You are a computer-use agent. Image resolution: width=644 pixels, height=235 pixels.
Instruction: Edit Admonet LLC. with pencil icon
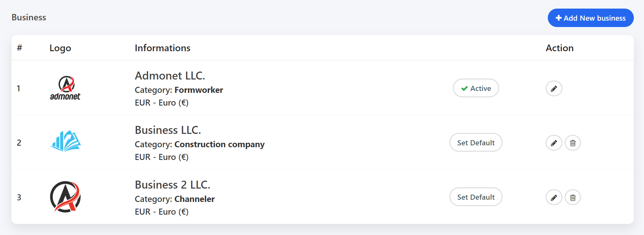[554, 88]
